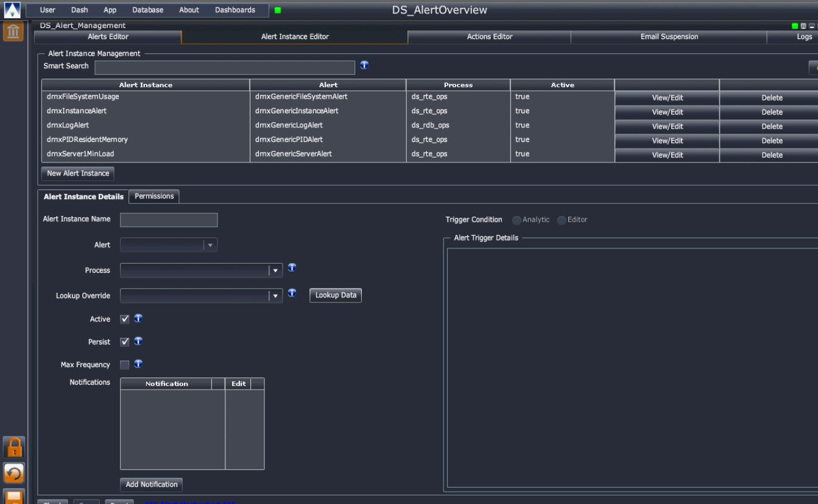818x504 pixels.
Task: Click the dmxGenericFileSystemAlert cell
Action: (301, 97)
